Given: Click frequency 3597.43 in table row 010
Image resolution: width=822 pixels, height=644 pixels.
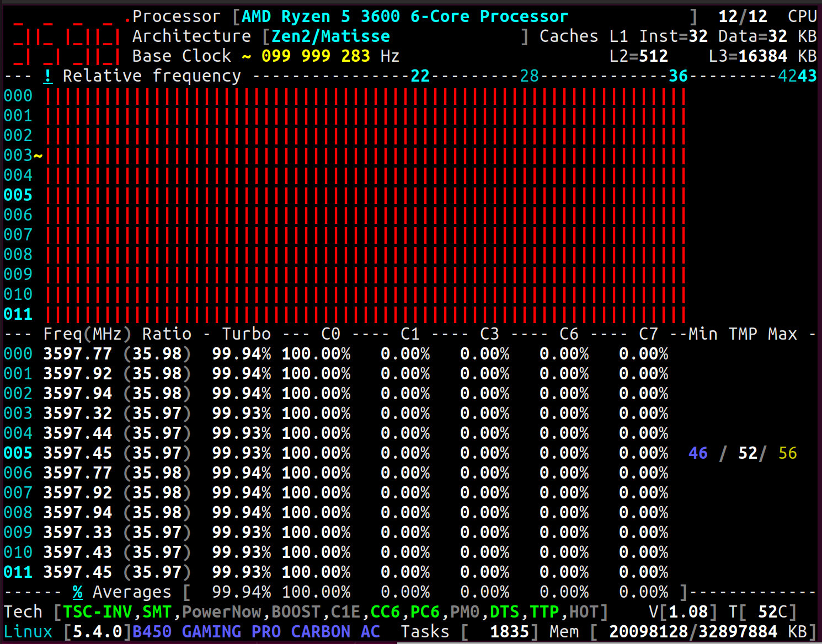Looking at the screenshot, I should [x=78, y=552].
